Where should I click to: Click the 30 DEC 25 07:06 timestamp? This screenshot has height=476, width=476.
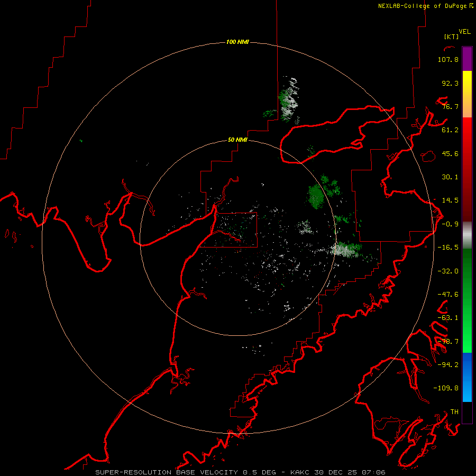coord(349,472)
